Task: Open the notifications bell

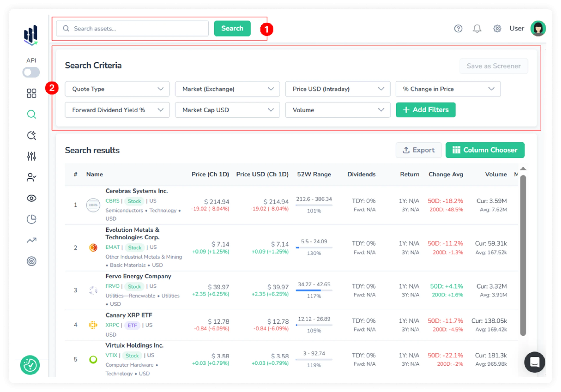Action: [x=477, y=28]
